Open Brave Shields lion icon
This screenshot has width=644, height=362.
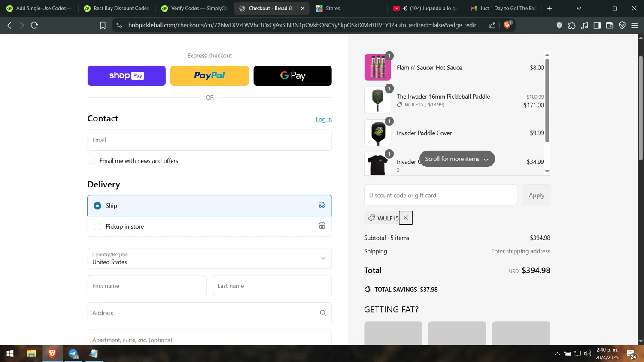507,25
